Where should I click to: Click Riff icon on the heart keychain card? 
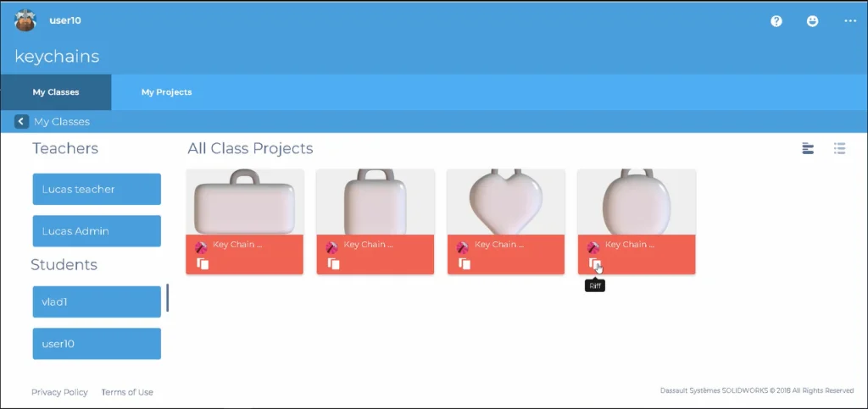(464, 263)
